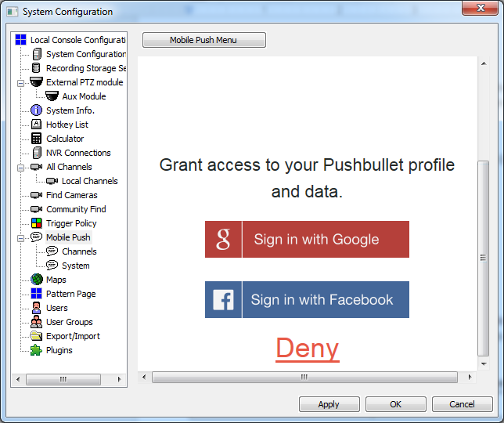Click the tree panel horizontal scrollbar thumb
This screenshot has height=423, width=504.
click(63, 379)
